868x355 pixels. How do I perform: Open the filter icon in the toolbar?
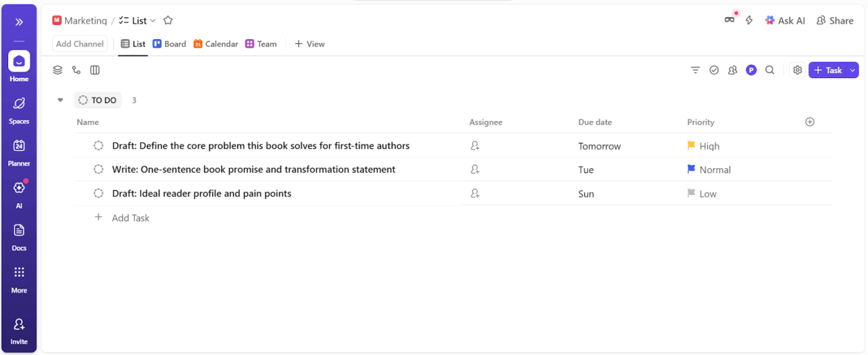695,70
